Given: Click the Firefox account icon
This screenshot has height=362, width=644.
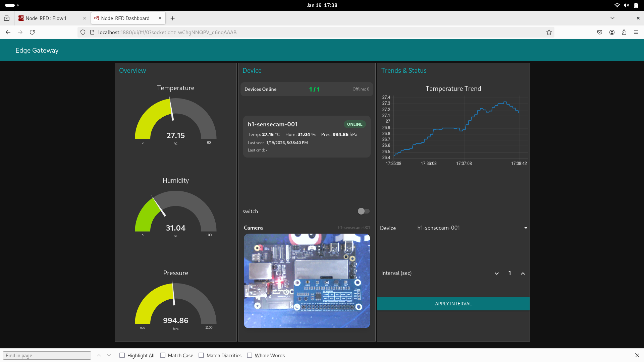Looking at the screenshot, I should [x=612, y=32].
